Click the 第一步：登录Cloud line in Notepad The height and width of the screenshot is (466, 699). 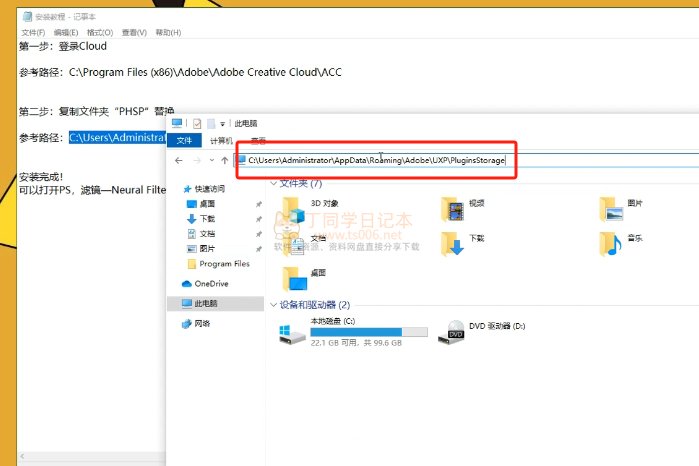63,46
